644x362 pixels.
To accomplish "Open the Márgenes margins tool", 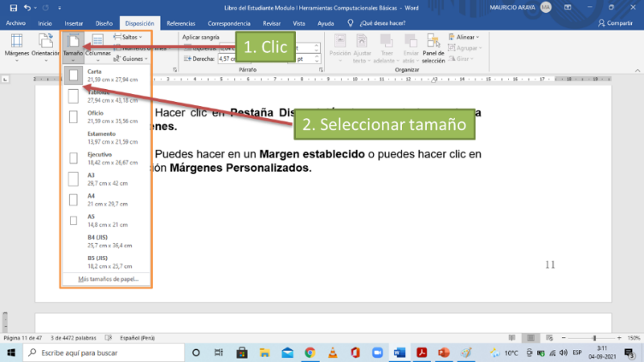I will (x=16, y=47).
